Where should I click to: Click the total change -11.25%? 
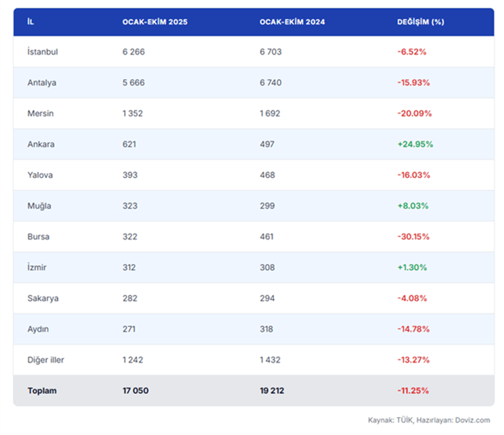click(x=413, y=391)
